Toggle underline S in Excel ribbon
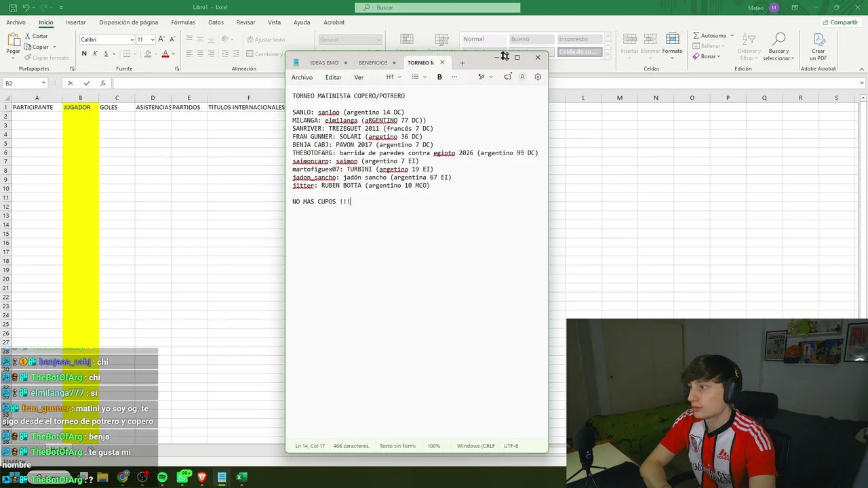Screen dimensions: 868x488 (106, 54)
